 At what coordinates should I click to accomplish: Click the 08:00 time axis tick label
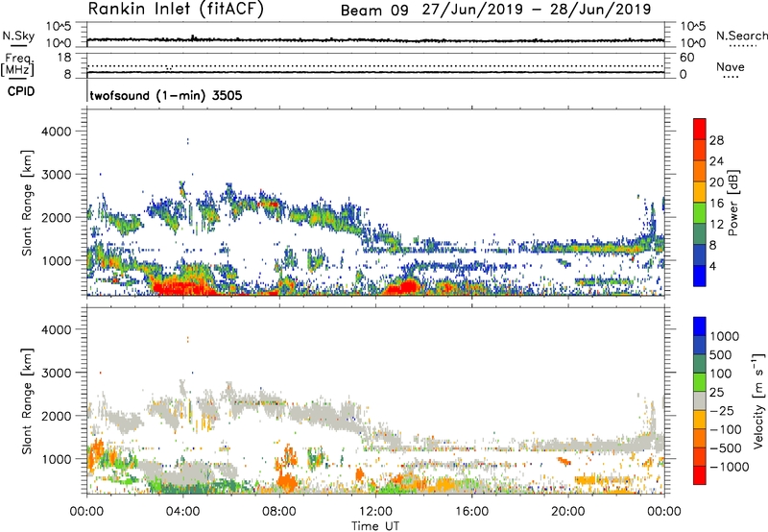tap(279, 512)
